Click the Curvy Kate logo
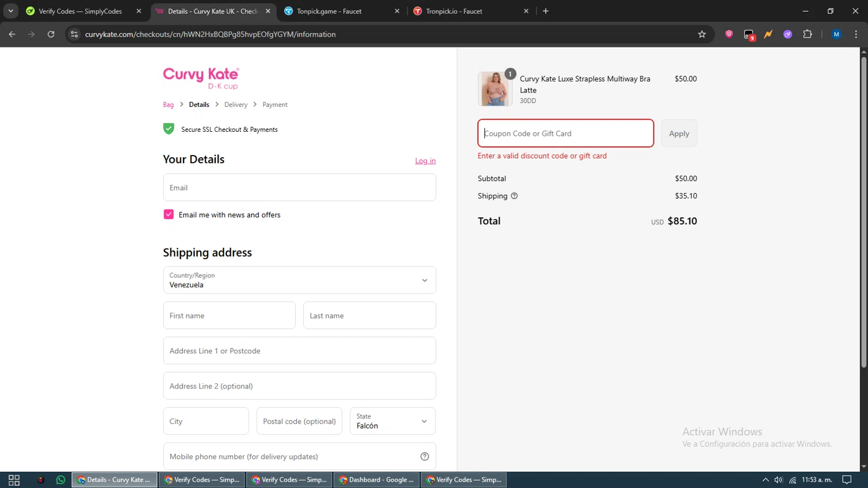This screenshot has height=488, width=868. (201, 78)
